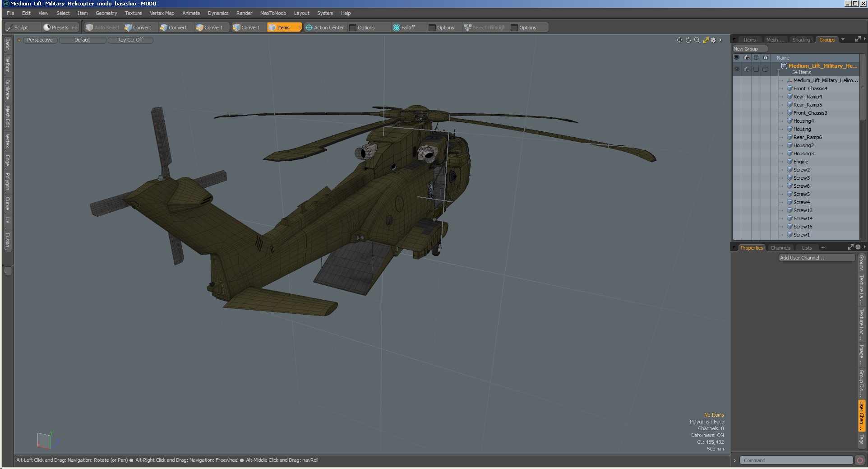868x469 pixels.
Task: Select the Engine mesh item
Action: [x=801, y=162]
